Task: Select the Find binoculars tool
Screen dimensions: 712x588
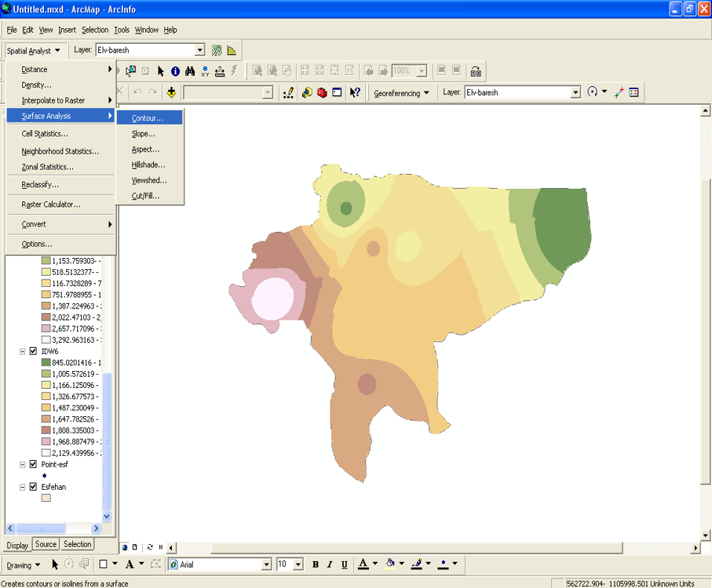Action: (190, 71)
